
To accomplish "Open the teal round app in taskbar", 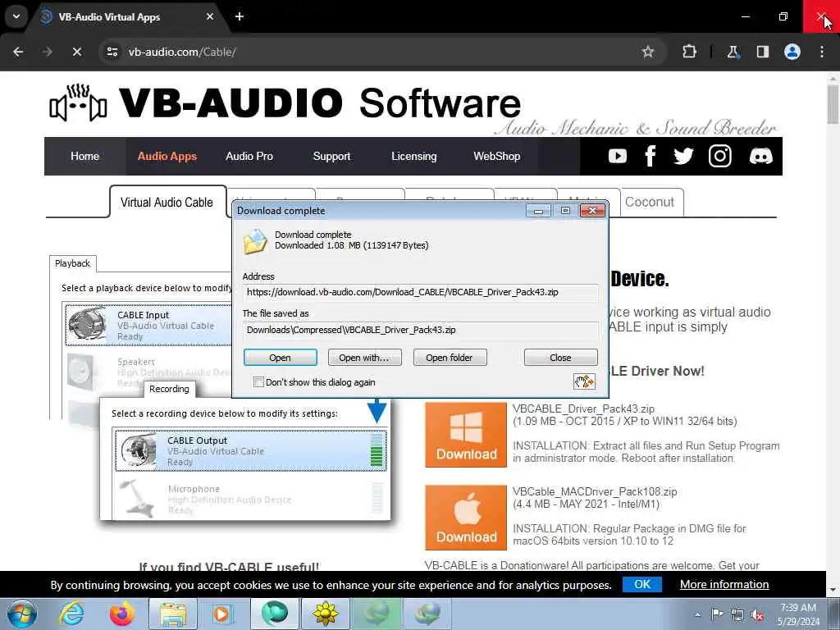I will coord(274,614).
